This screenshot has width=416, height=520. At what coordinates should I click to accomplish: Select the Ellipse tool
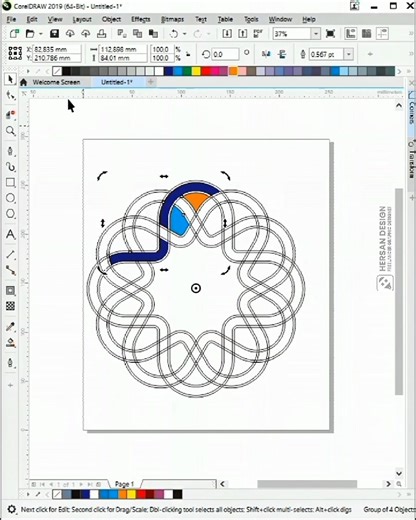click(x=10, y=198)
